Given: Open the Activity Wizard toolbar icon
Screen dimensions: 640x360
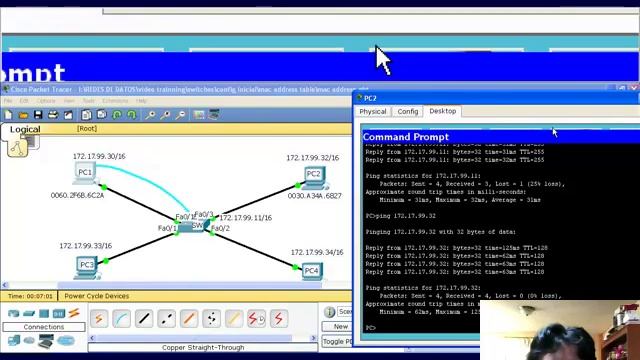Looking at the screenshot, I should [68, 115].
